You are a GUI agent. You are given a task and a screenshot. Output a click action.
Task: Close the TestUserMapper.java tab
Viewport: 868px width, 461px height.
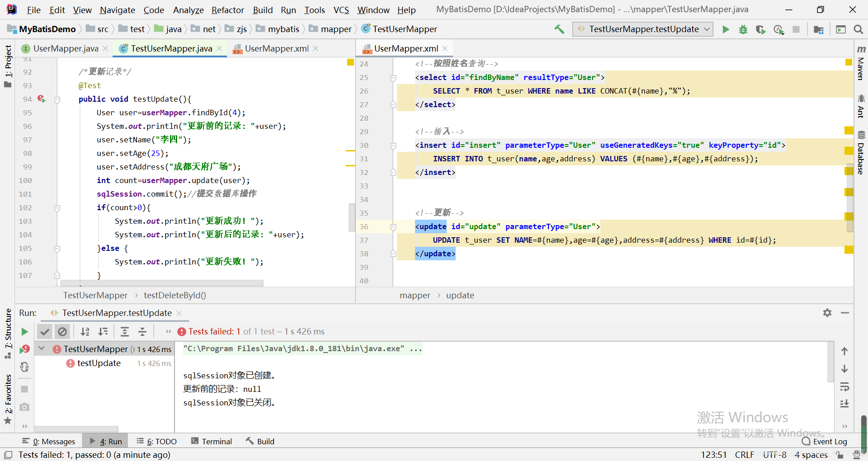[219, 48]
